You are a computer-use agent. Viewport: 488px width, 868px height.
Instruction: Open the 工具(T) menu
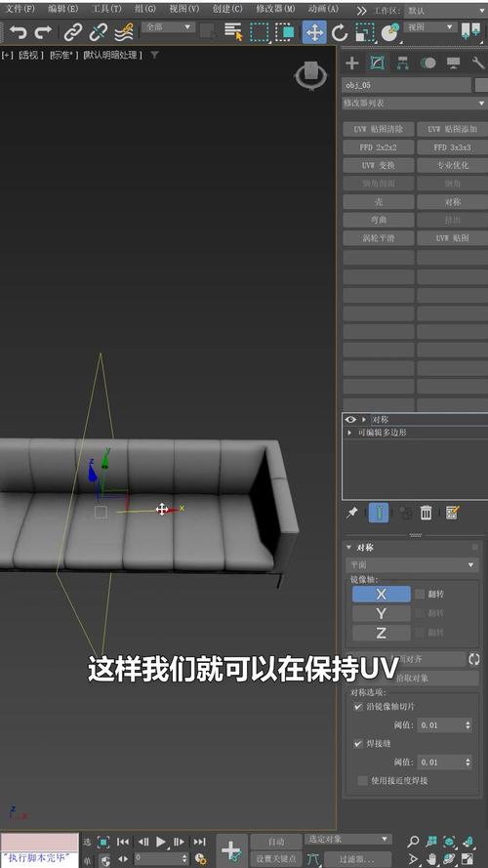[x=106, y=10]
